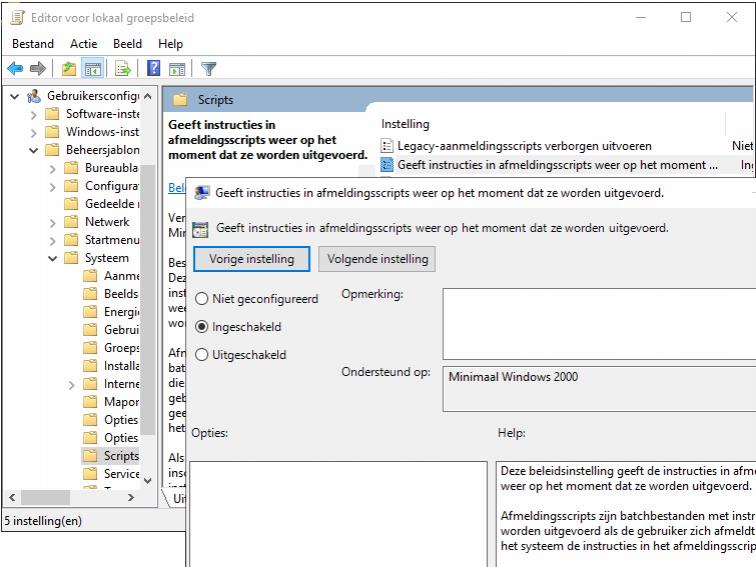Collapse the Beheersjablonen tree node

click(x=34, y=150)
